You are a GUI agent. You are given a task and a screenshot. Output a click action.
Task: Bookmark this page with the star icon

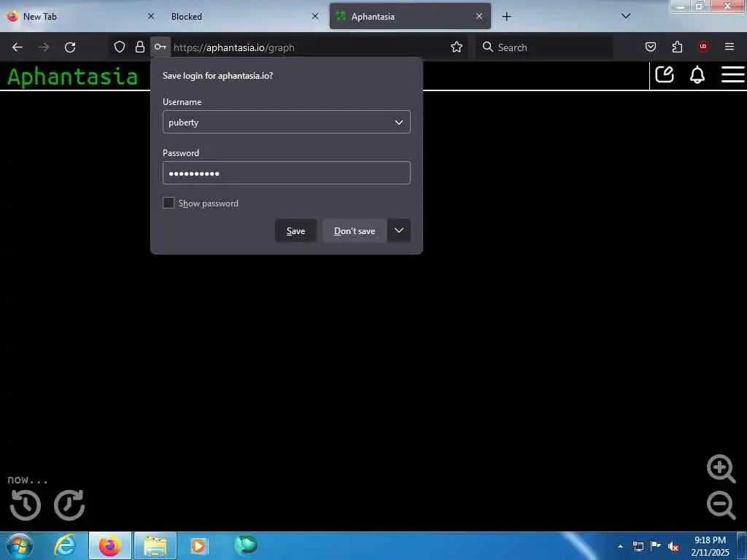(457, 47)
